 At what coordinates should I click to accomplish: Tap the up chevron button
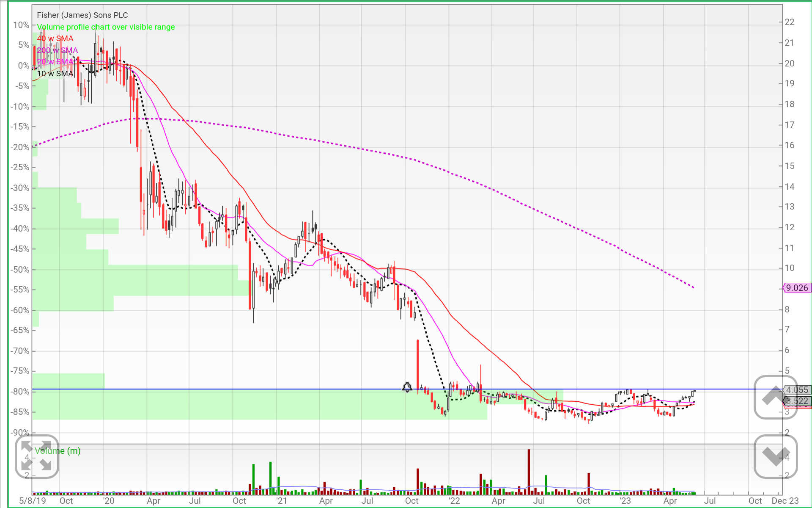click(776, 397)
